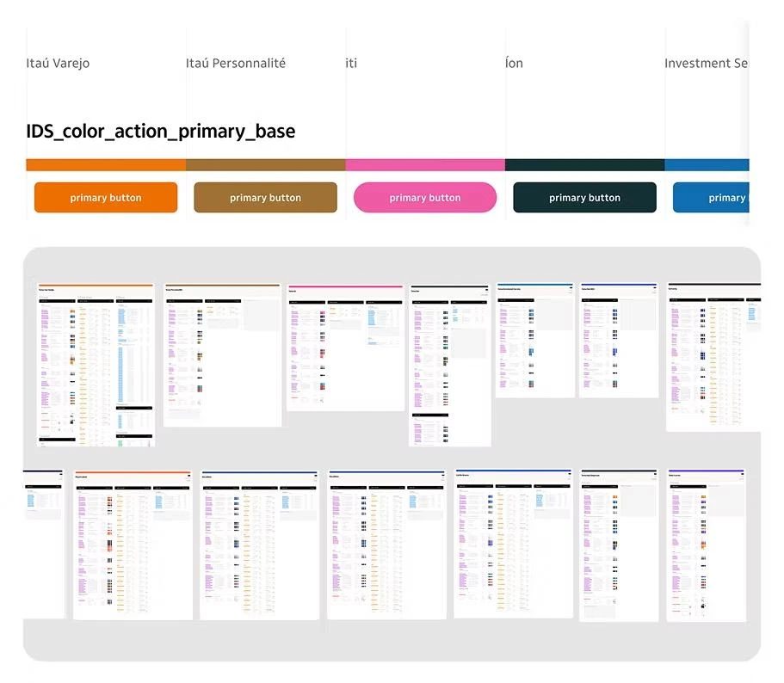
Task: Click the 'íon' brand label
Action: tap(514, 63)
